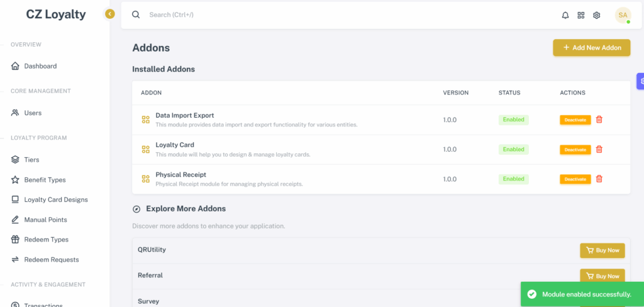Open Dashboard in the sidebar
This screenshot has width=644, height=307.
pyautogui.click(x=40, y=66)
